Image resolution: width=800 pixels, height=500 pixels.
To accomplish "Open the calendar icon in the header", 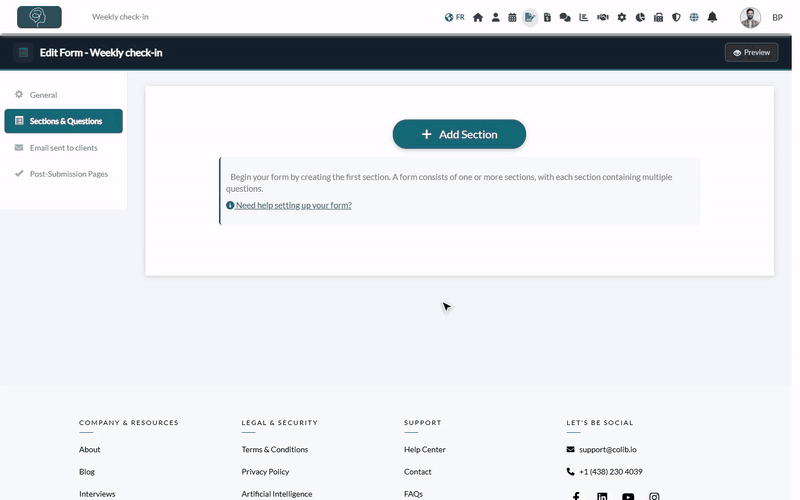I will tap(512, 17).
